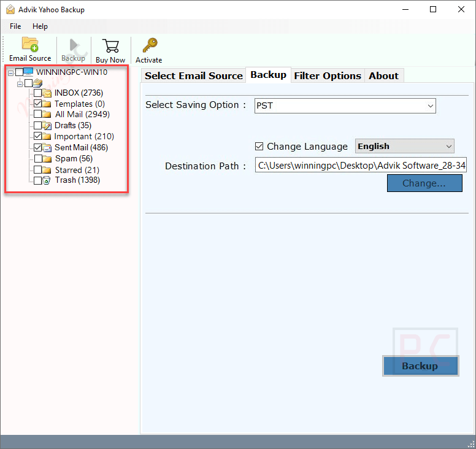Collapse the WINNINGPC-WIN10 tree node
Image resolution: width=476 pixels, height=449 pixels.
pos(10,73)
